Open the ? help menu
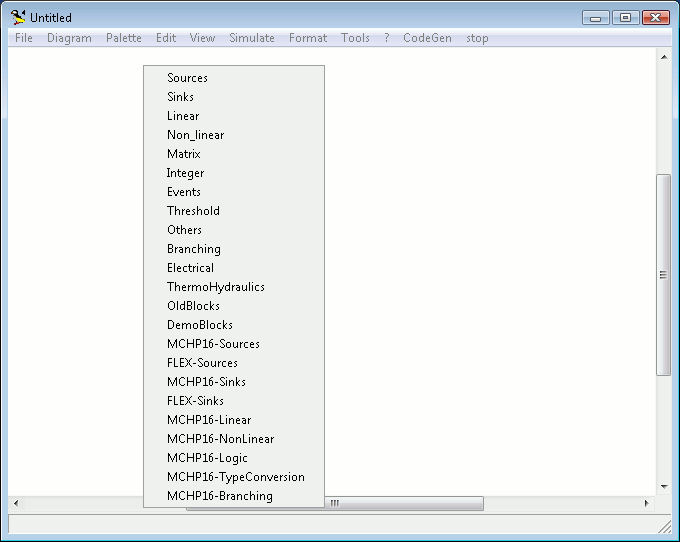The width and height of the screenshot is (680, 542). pyautogui.click(x=386, y=38)
